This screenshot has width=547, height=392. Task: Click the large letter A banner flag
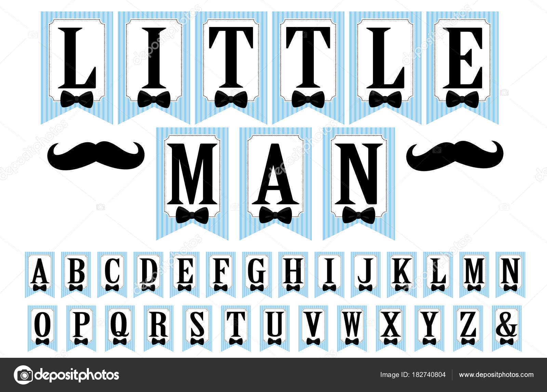pos(276,184)
